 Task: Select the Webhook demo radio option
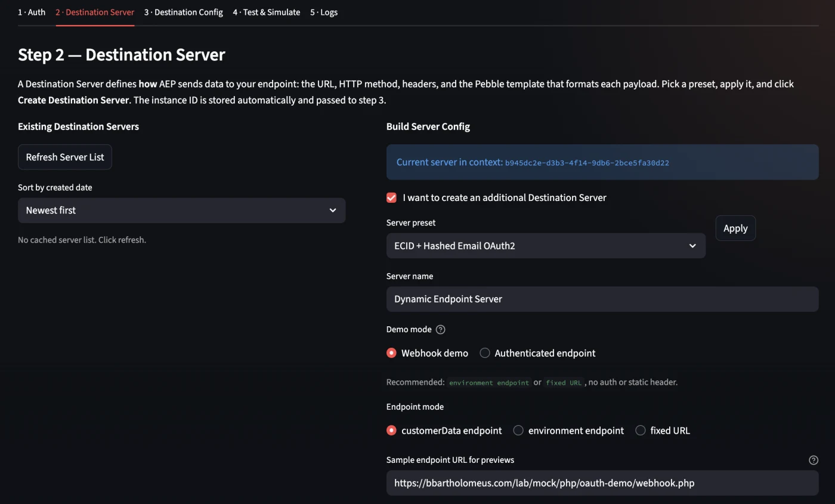[x=391, y=353]
